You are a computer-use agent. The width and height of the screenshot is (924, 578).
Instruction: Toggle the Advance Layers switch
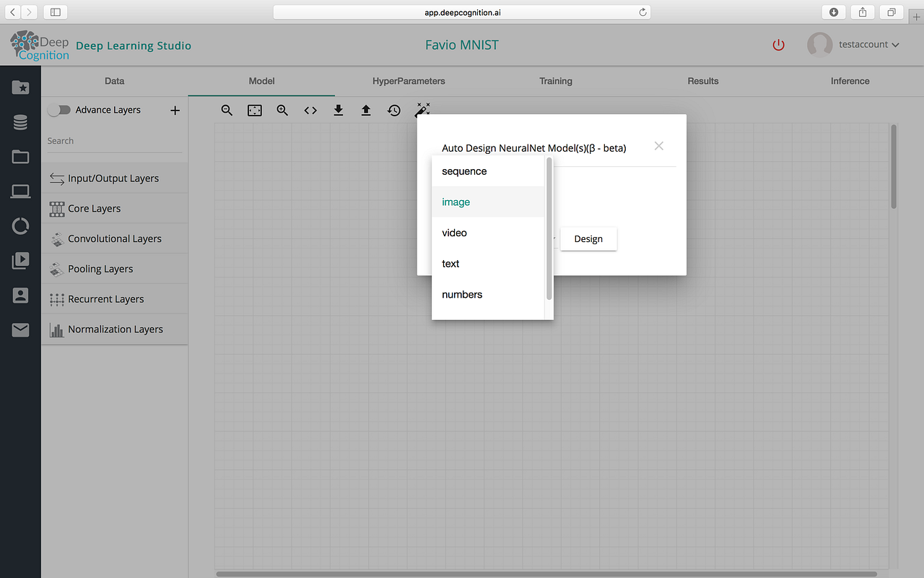[59, 110]
